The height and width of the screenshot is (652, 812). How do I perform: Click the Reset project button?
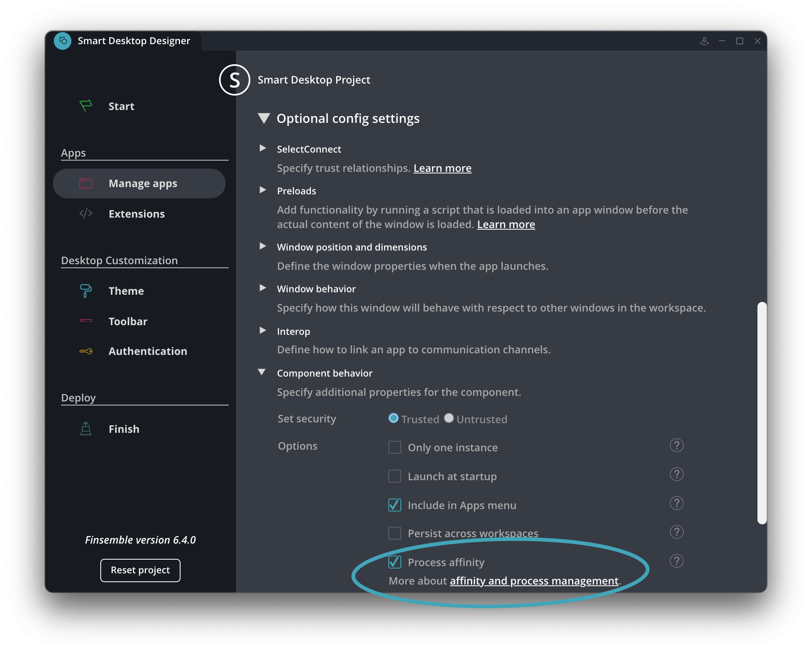point(140,570)
